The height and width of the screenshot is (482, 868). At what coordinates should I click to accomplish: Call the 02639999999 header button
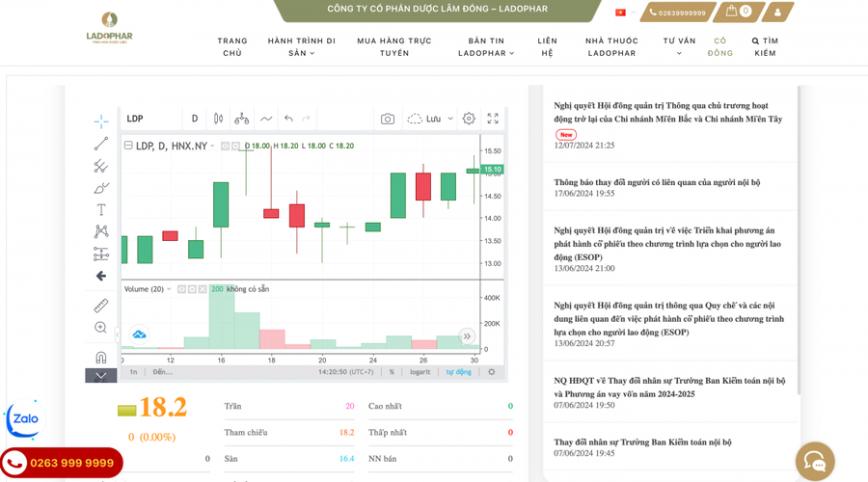click(678, 13)
